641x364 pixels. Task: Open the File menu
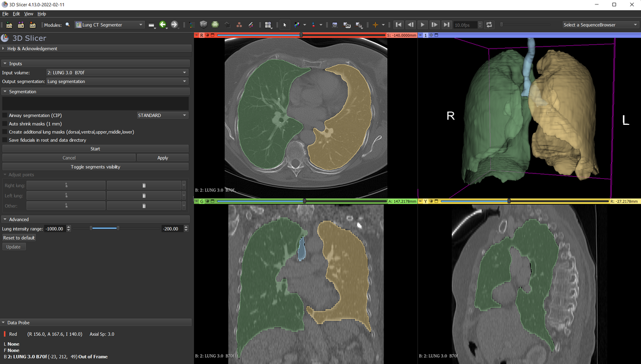point(5,13)
